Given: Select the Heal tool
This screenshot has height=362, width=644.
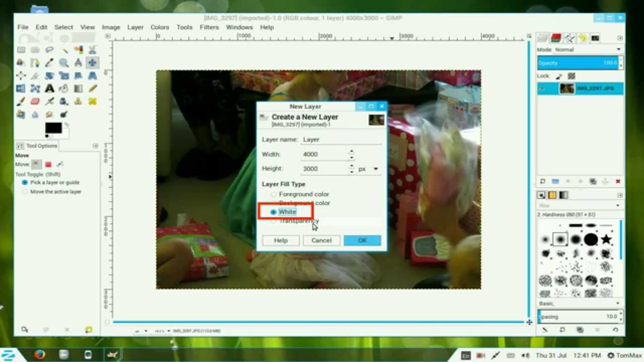Looking at the screenshot, I should click(x=92, y=101).
